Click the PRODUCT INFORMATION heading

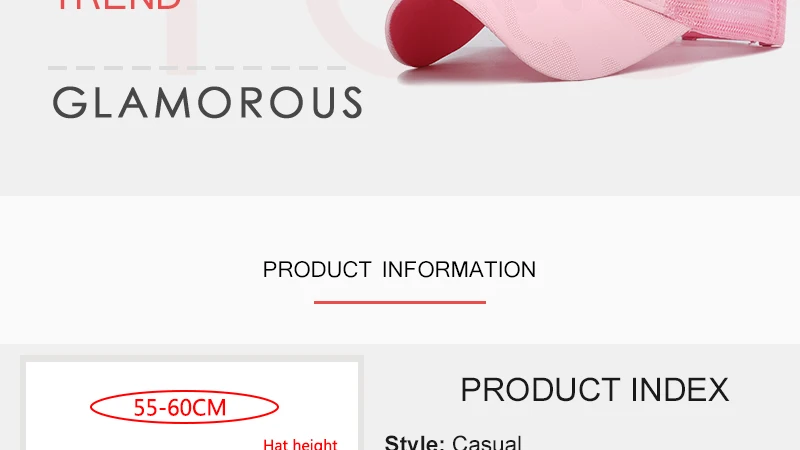click(399, 269)
